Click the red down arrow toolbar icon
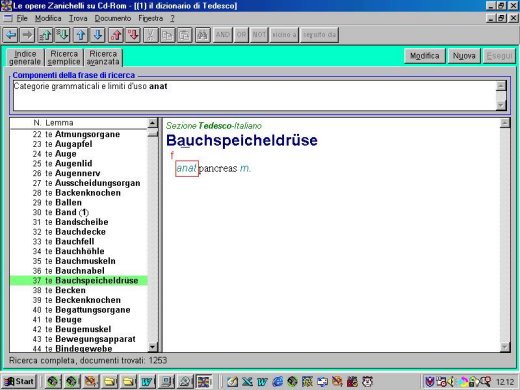This screenshot has width=520, height=390. pyautogui.click(x=133, y=35)
